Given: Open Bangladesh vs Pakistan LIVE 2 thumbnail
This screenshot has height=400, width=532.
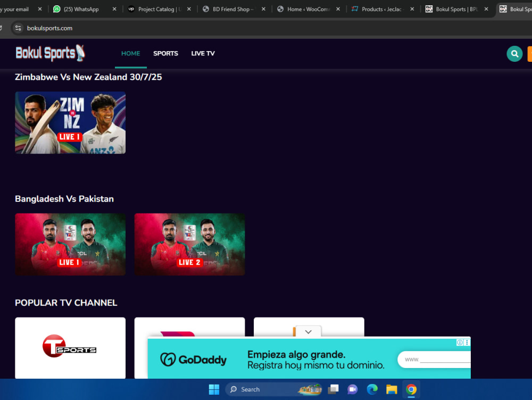Looking at the screenshot, I should click(190, 244).
